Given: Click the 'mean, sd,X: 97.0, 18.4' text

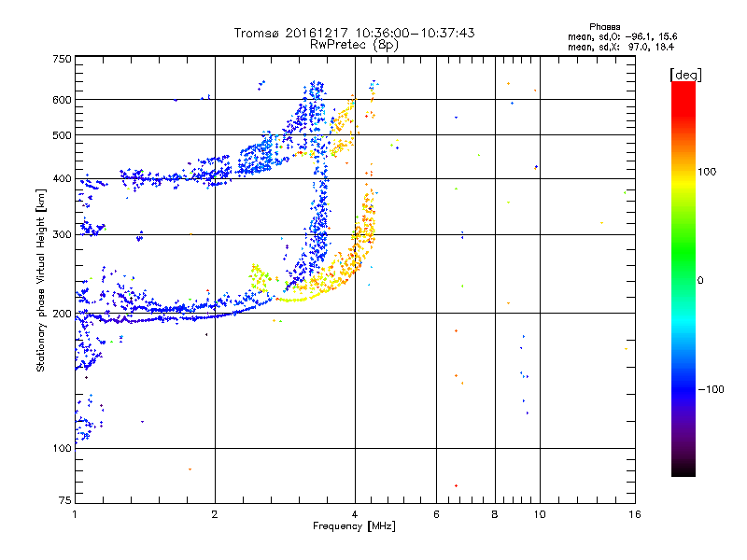Looking at the screenshot, I should [621, 47].
